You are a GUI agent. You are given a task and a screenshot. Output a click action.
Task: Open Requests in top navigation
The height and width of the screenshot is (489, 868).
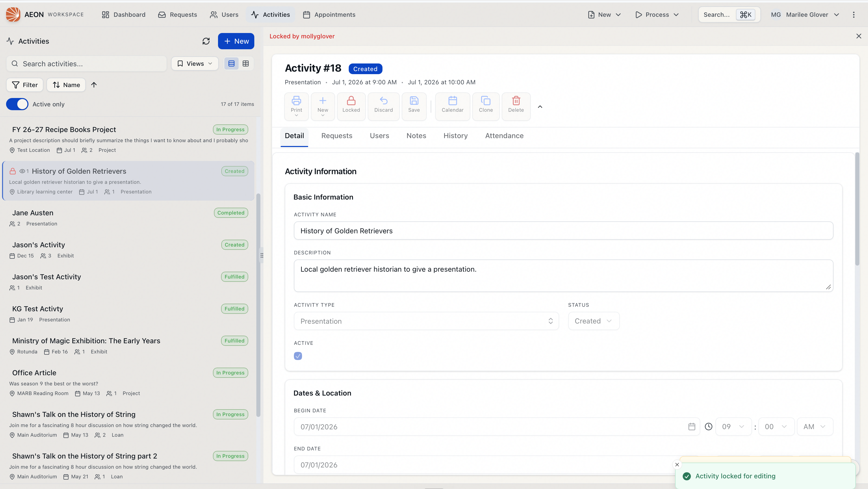pyautogui.click(x=178, y=14)
